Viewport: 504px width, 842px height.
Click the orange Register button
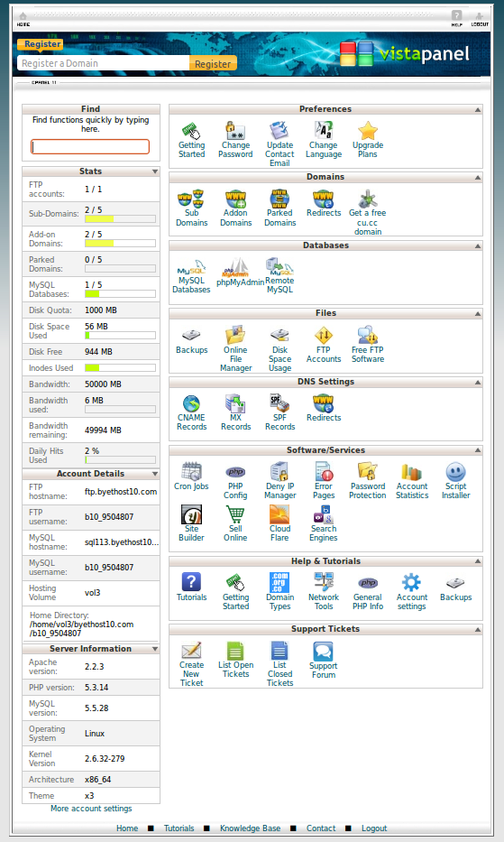(x=213, y=63)
